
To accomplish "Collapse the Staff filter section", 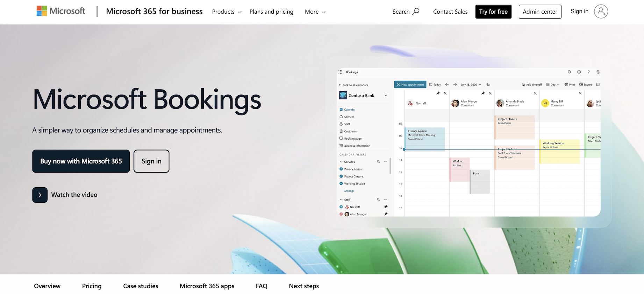I will point(341,199).
